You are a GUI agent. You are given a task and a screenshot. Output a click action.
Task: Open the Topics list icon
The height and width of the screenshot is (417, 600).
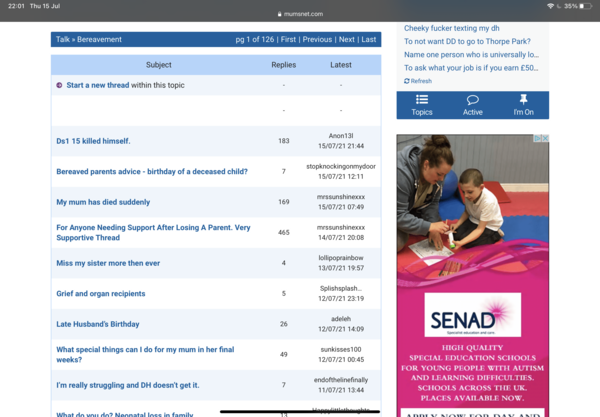click(x=422, y=100)
